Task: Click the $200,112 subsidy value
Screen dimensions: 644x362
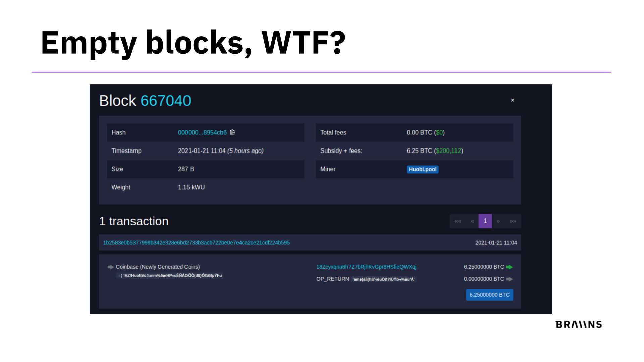Action: [x=448, y=151]
